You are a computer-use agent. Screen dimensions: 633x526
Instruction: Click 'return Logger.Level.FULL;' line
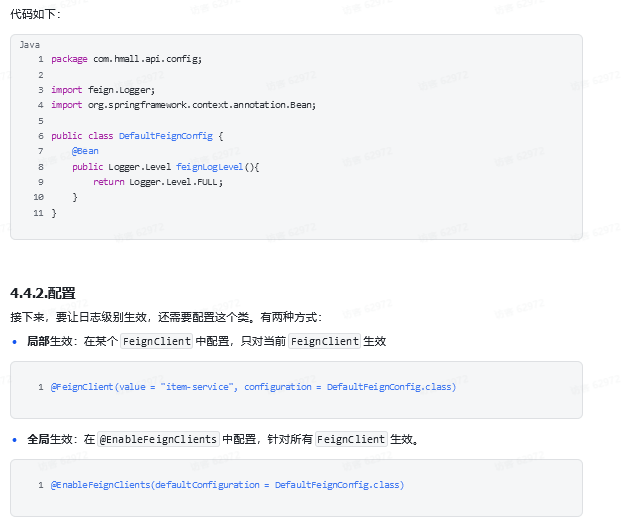pyautogui.click(x=158, y=182)
